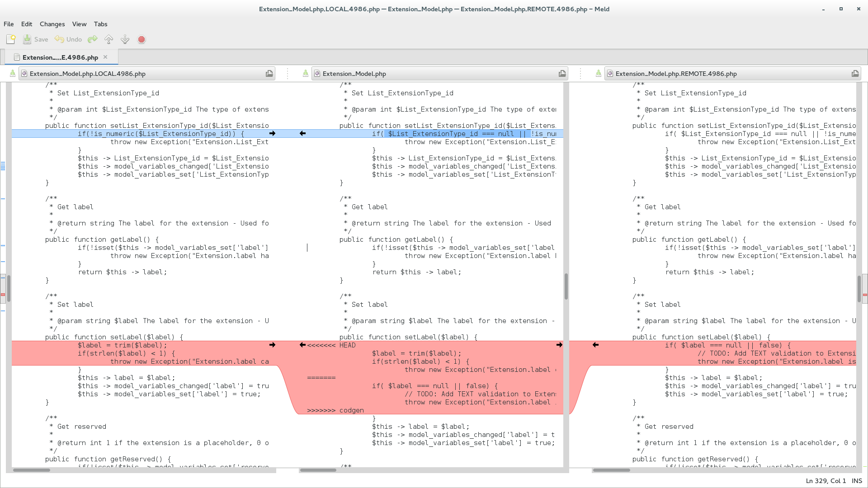Open file chooser for Extension_Model.php.REMOTE.4986.php
Image resolution: width=868 pixels, height=488 pixels.
pyautogui.click(x=855, y=74)
